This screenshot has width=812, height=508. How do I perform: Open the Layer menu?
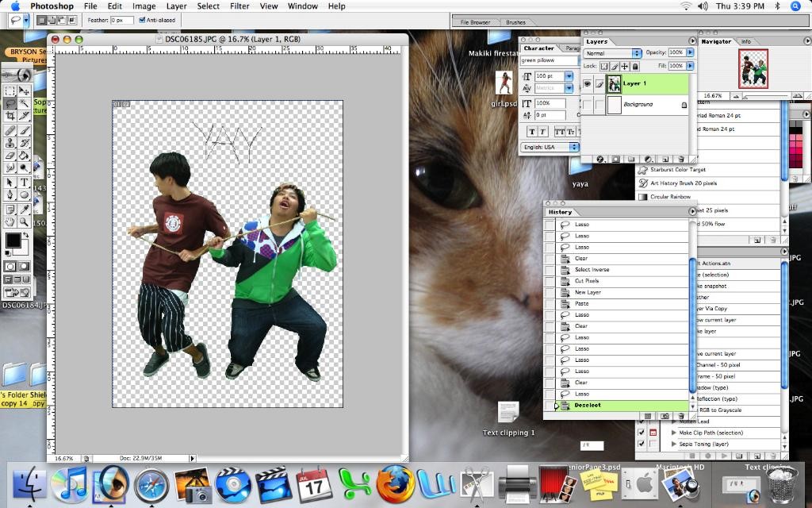176,6
